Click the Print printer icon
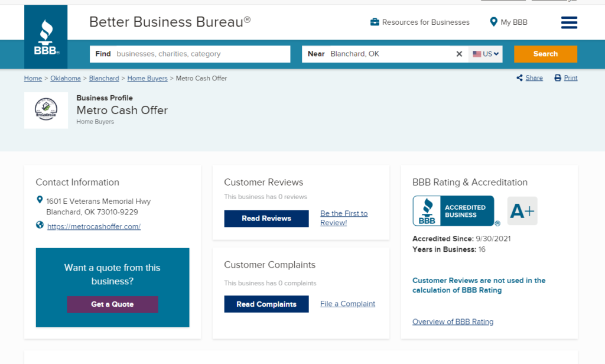605x364 pixels. [x=558, y=78]
